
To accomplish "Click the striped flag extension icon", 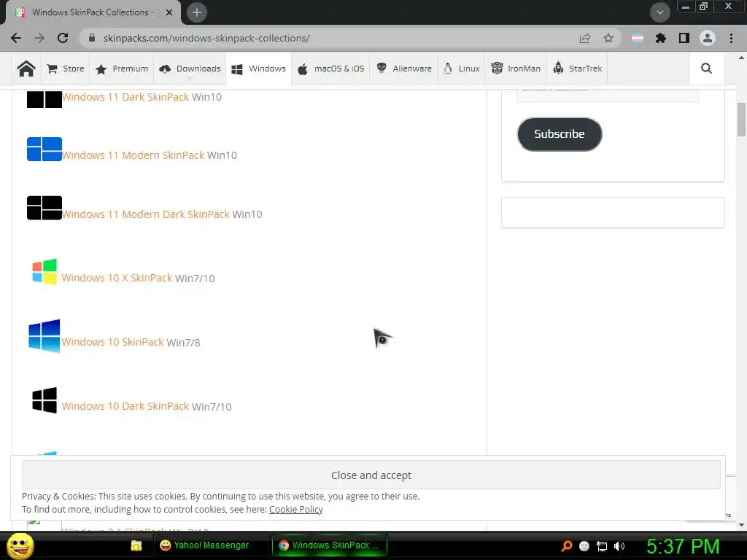I will click(638, 38).
